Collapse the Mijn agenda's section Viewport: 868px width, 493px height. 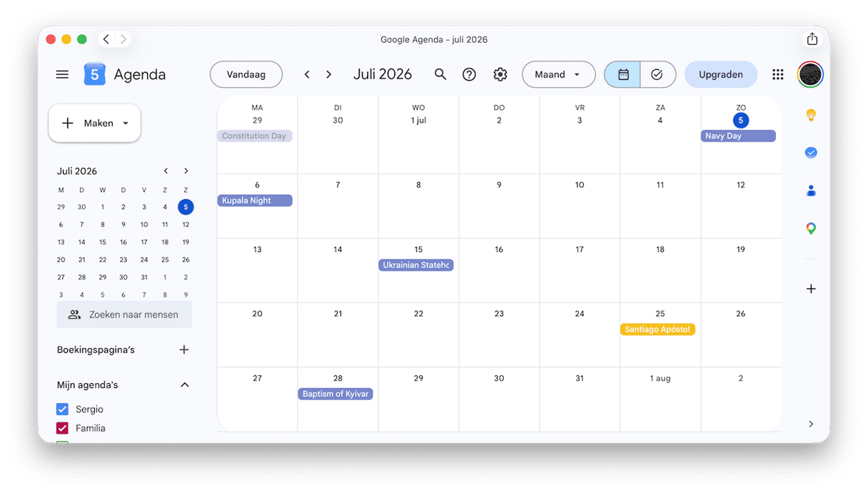(185, 385)
